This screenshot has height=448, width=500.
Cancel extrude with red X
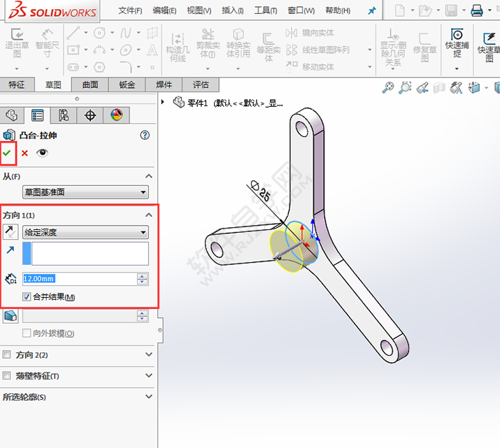pos(24,153)
